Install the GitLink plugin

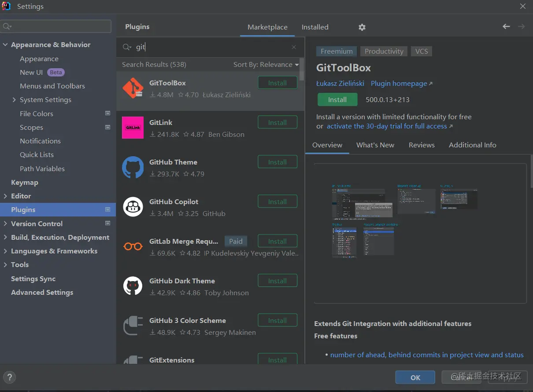278,122
